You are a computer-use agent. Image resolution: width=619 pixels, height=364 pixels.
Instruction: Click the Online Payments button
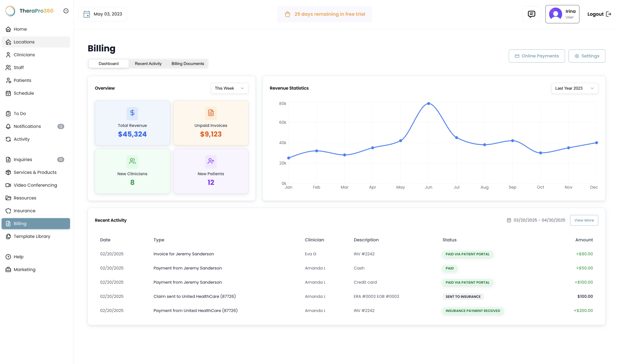(x=537, y=56)
